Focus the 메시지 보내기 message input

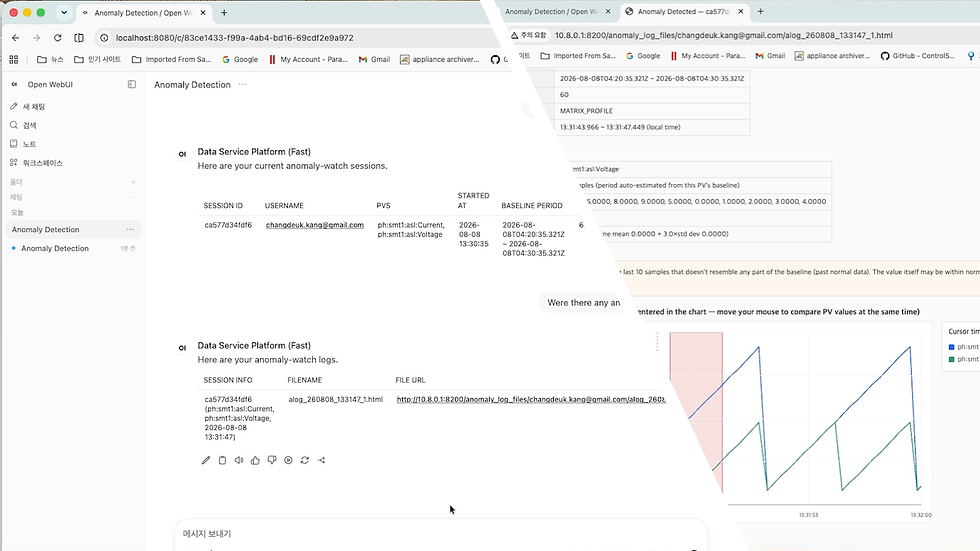point(441,534)
